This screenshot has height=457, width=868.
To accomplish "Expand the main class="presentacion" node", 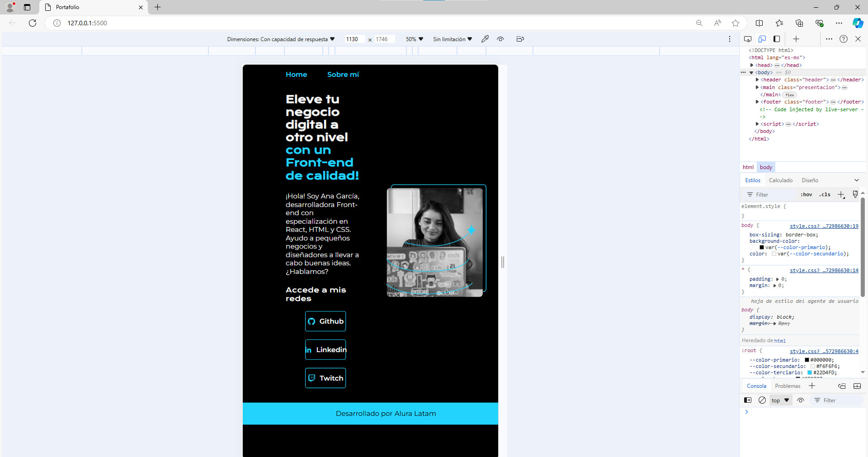I will click(757, 87).
